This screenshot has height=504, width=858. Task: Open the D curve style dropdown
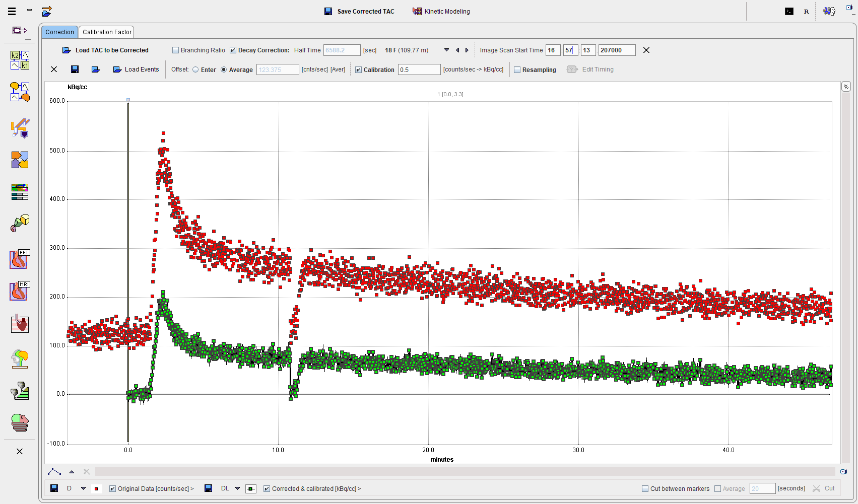83,488
